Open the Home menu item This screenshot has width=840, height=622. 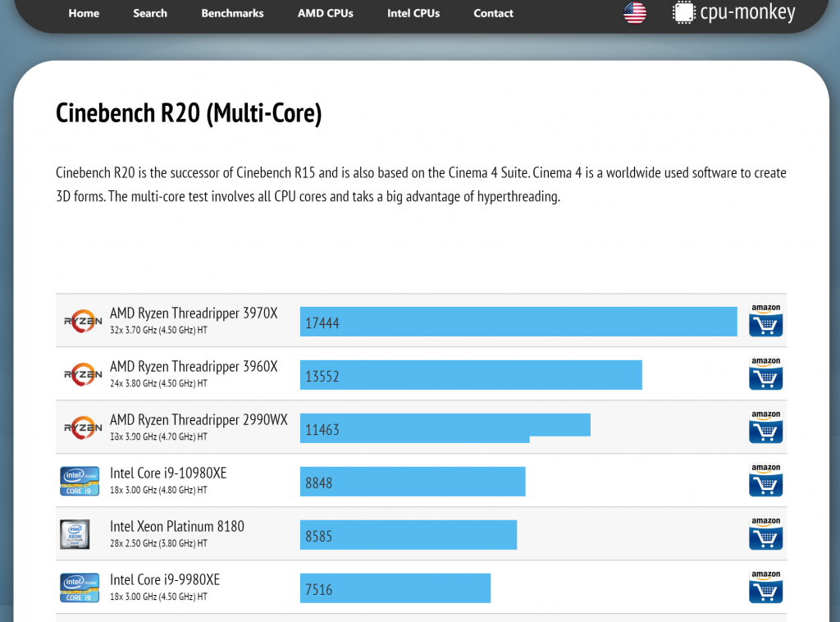tap(84, 13)
